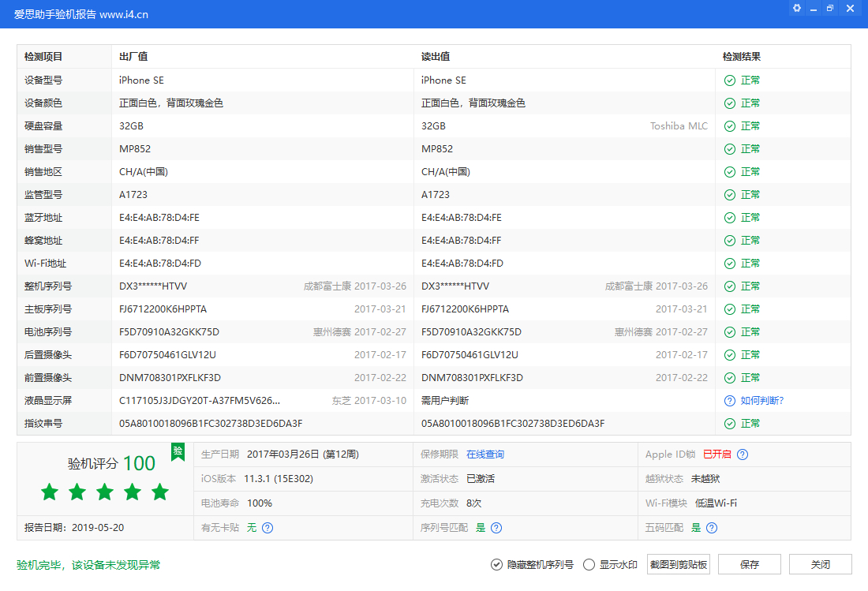Click the 读出值 column header
Image resolution: width=868 pixels, height=591 pixels.
click(x=436, y=57)
